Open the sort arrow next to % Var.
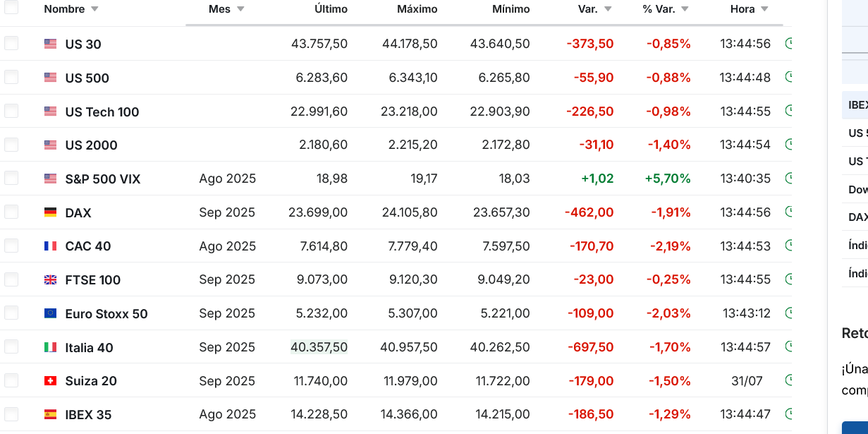Screen dimensions: 868x434 (685, 9)
